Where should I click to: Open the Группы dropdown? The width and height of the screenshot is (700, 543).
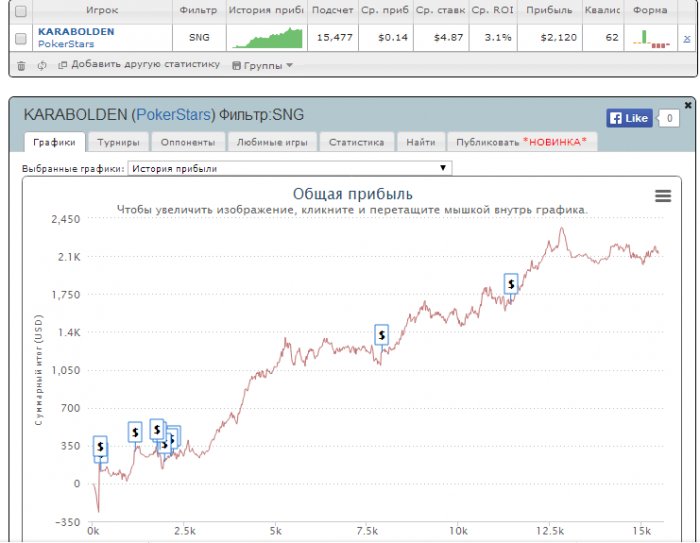pos(262,66)
